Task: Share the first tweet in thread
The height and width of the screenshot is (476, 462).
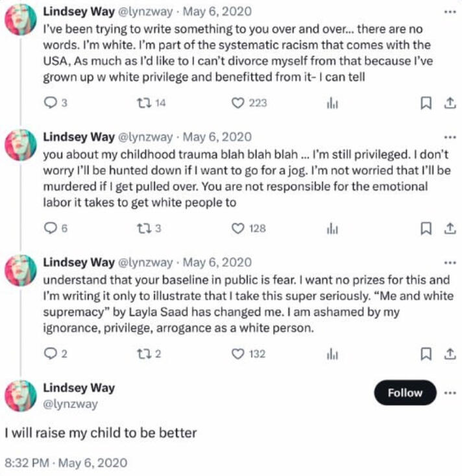Action: tap(448, 103)
